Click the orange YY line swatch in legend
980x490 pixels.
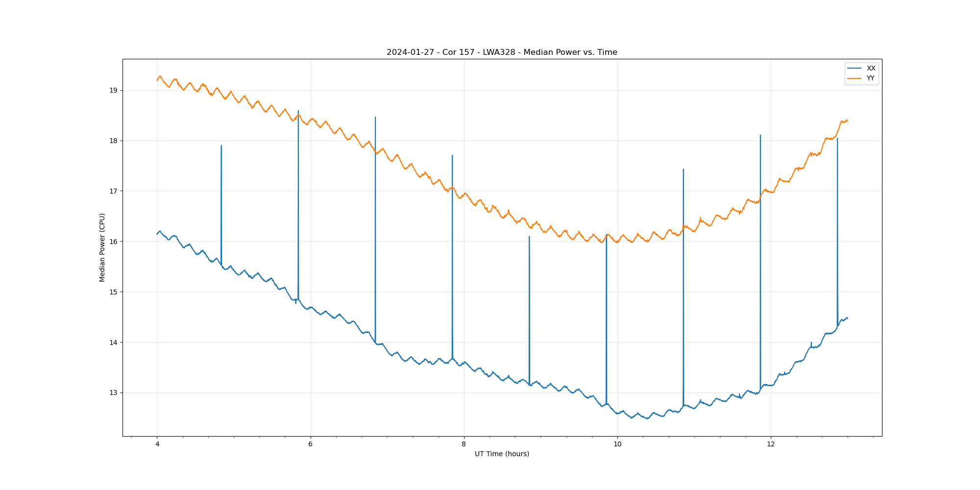(x=855, y=78)
